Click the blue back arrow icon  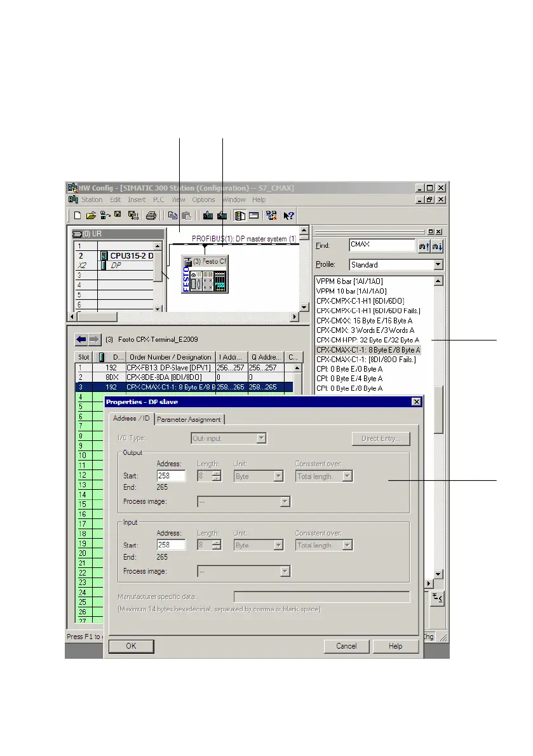click(81, 339)
